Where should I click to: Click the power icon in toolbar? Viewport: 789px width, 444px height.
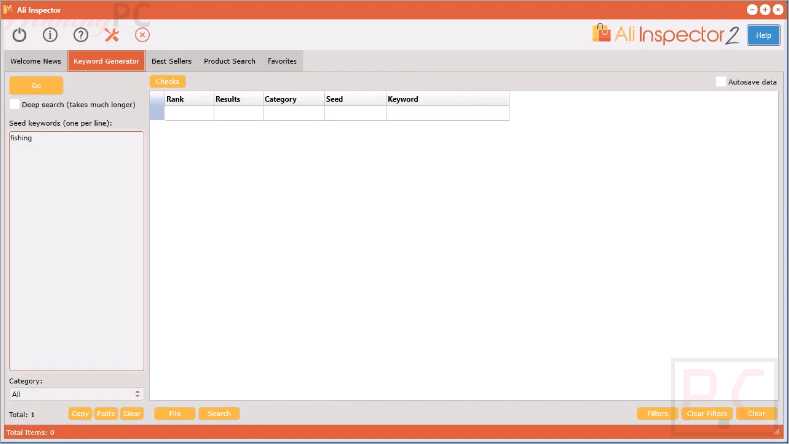tap(20, 35)
